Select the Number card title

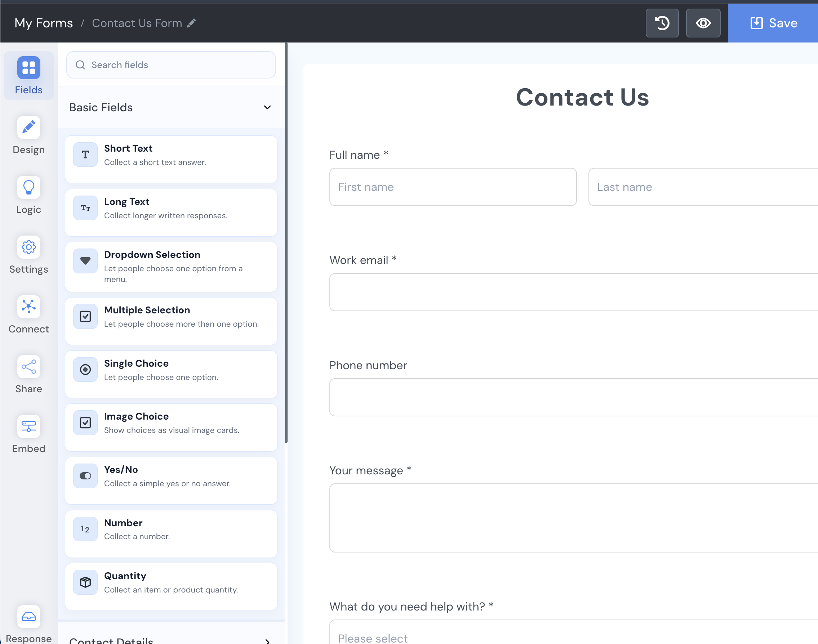point(123,523)
